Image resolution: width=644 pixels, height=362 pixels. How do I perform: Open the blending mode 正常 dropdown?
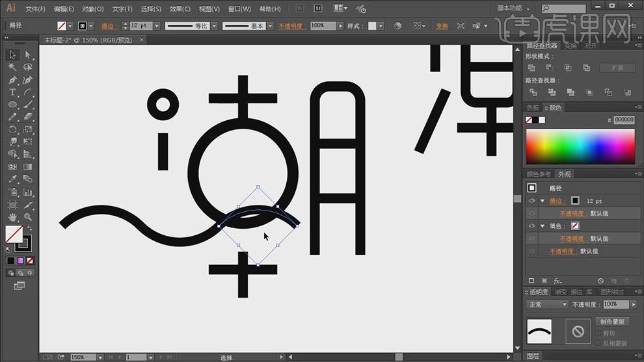546,305
